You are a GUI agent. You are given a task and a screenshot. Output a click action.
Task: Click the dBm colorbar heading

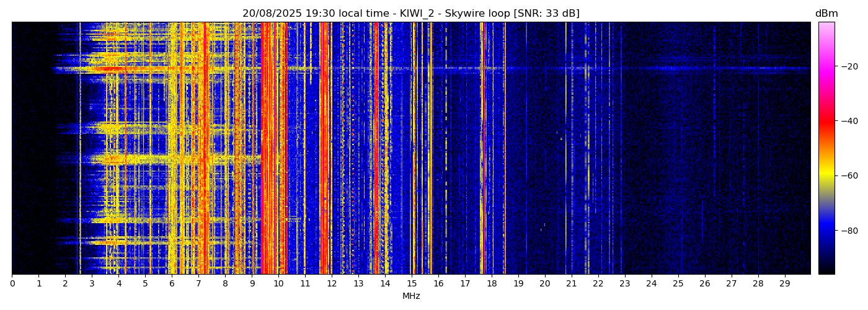pos(826,14)
